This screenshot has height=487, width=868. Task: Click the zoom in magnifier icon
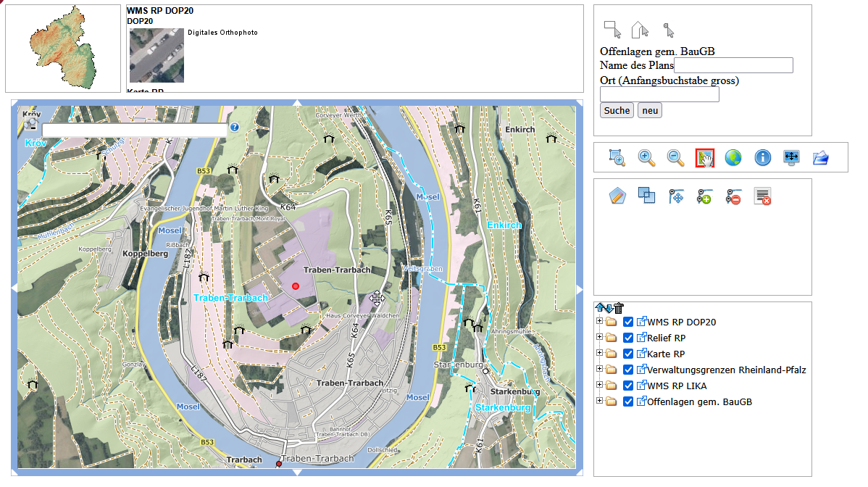646,157
